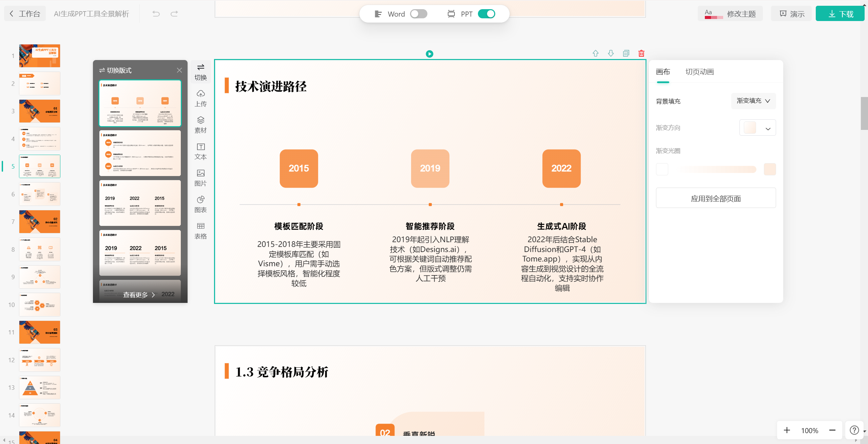Open slide 9 thumbnail
This screenshot has width=868, height=444.
click(40, 277)
